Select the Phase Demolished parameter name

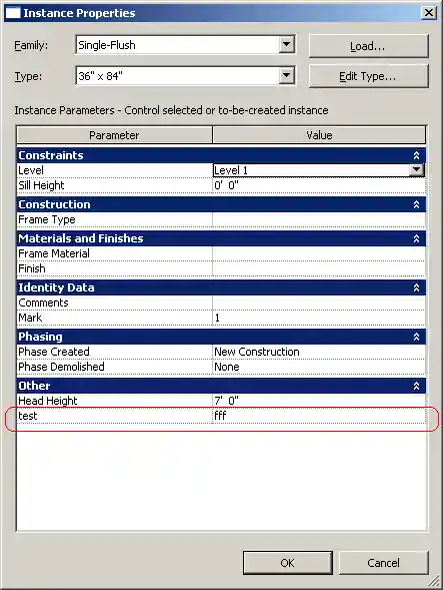coord(61,367)
